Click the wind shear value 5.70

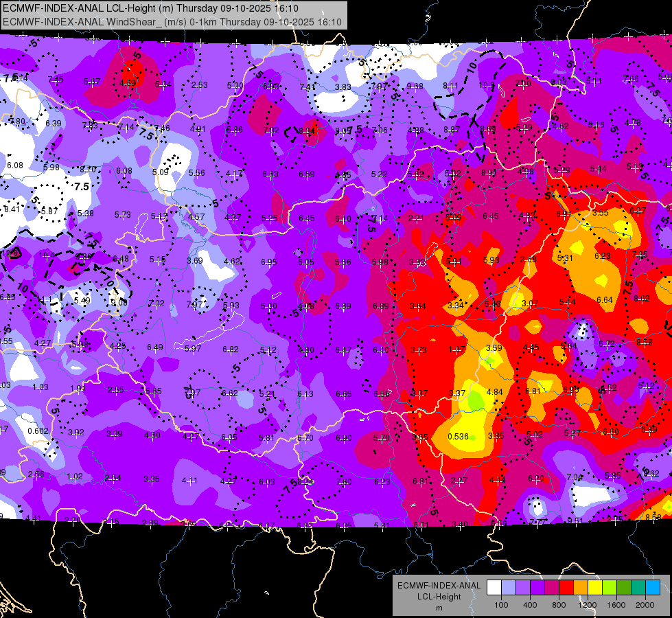pos(381,438)
